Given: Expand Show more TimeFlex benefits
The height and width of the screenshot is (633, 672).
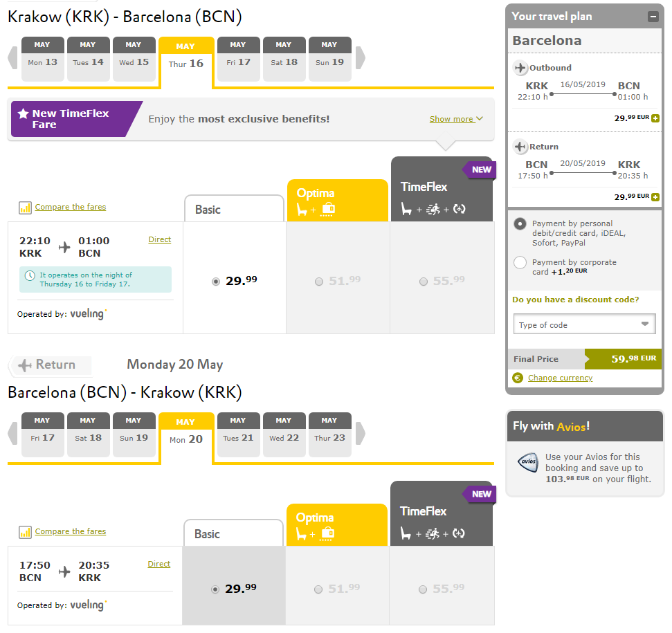Looking at the screenshot, I should pyautogui.click(x=456, y=119).
